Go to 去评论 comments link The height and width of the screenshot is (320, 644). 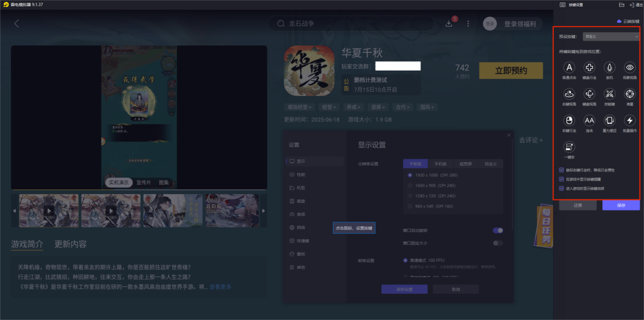pos(530,140)
